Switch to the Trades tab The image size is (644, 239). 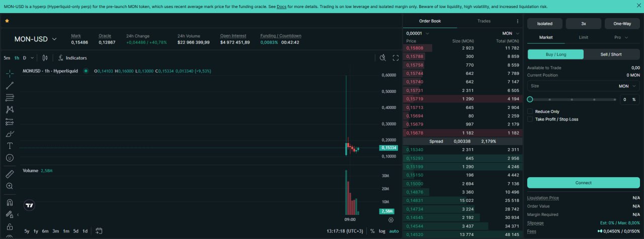(x=484, y=21)
